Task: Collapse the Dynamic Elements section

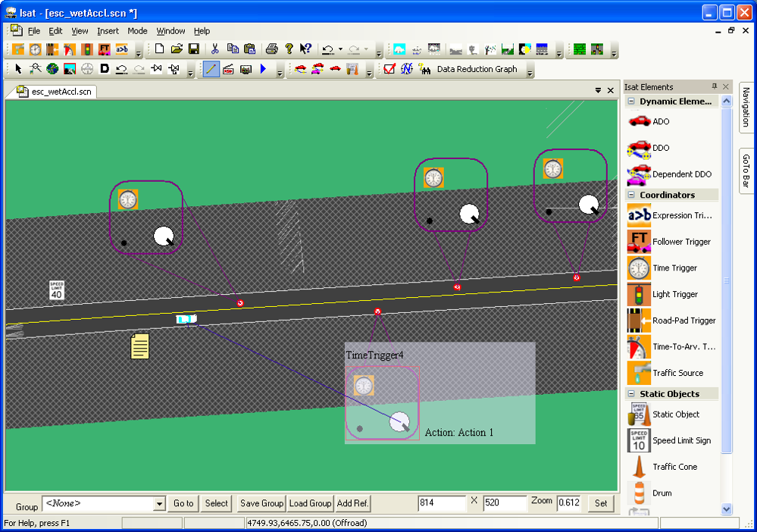Action: click(631, 102)
